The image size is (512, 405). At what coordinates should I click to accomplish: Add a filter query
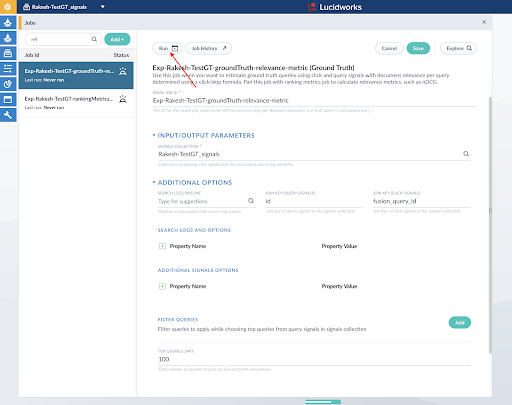click(460, 322)
